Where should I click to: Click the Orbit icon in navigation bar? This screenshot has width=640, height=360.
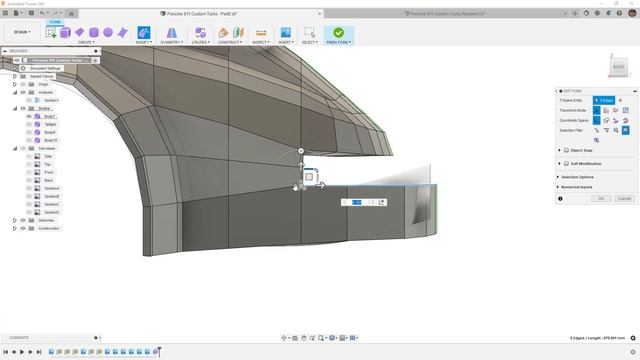click(284, 338)
